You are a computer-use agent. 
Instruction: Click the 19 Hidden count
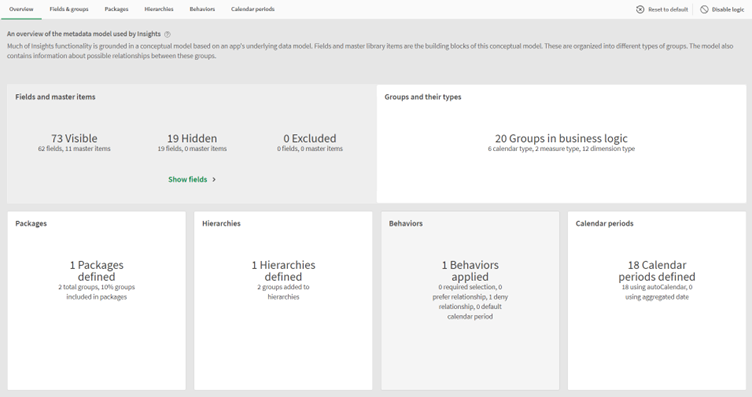[x=192, y=138]
